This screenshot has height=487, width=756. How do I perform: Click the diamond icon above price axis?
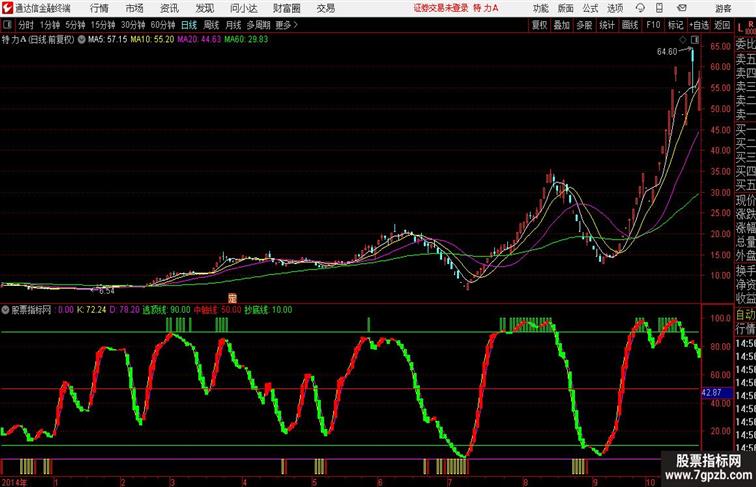[x=683, y=40]
